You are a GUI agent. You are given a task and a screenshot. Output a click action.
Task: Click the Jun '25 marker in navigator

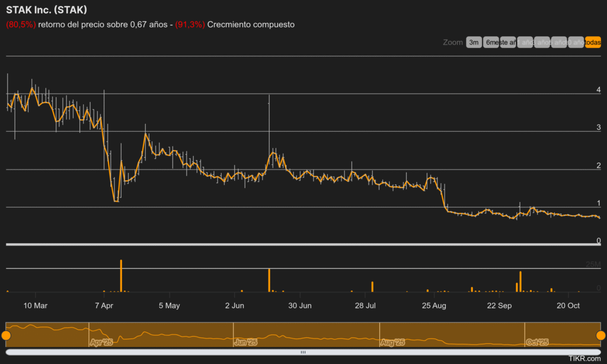(x=246, y=343)
